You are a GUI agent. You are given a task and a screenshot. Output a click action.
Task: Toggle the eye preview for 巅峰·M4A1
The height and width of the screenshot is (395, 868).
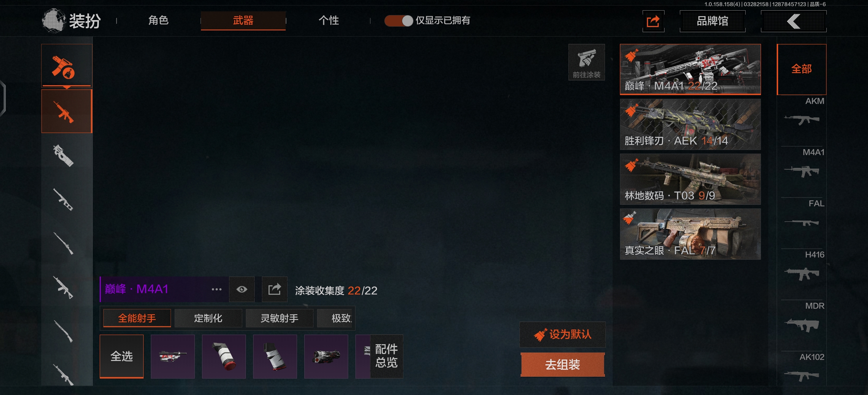pyautogui.click(x=241, y=289)
